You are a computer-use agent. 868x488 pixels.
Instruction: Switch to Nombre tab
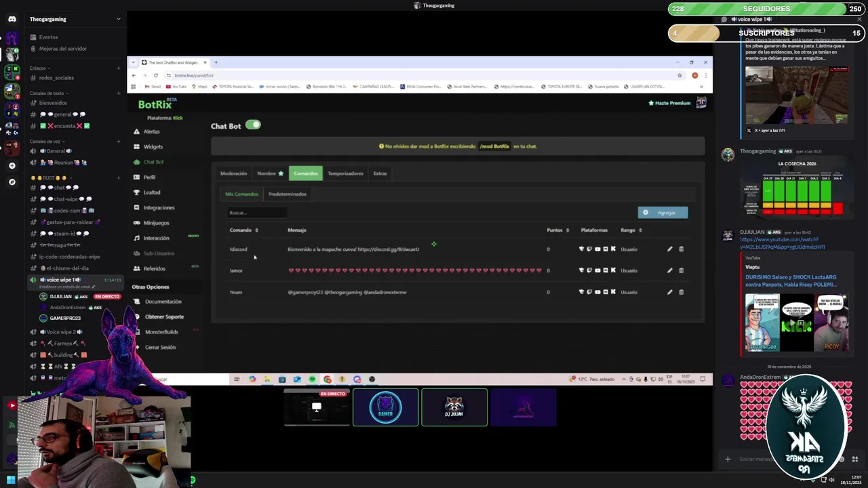270,174
